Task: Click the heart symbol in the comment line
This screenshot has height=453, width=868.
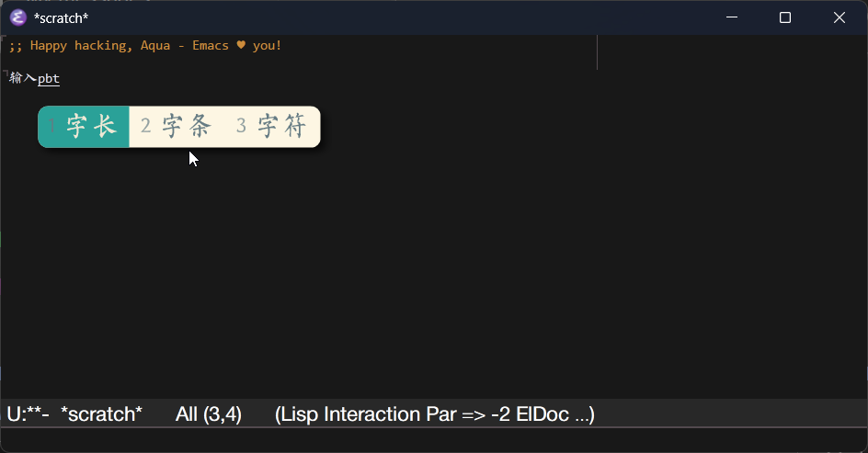Action: pos(241,45)
